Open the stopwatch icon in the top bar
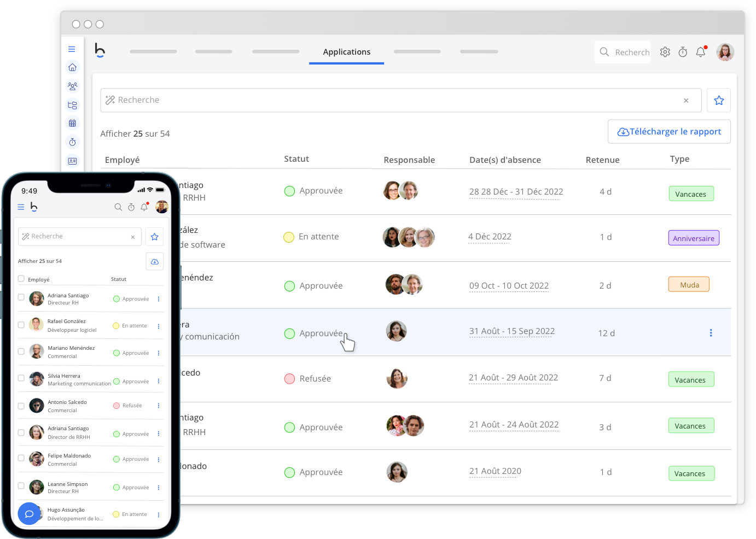Image resolution: width=756 pixels, height=539 pixels. coord(683,52)
